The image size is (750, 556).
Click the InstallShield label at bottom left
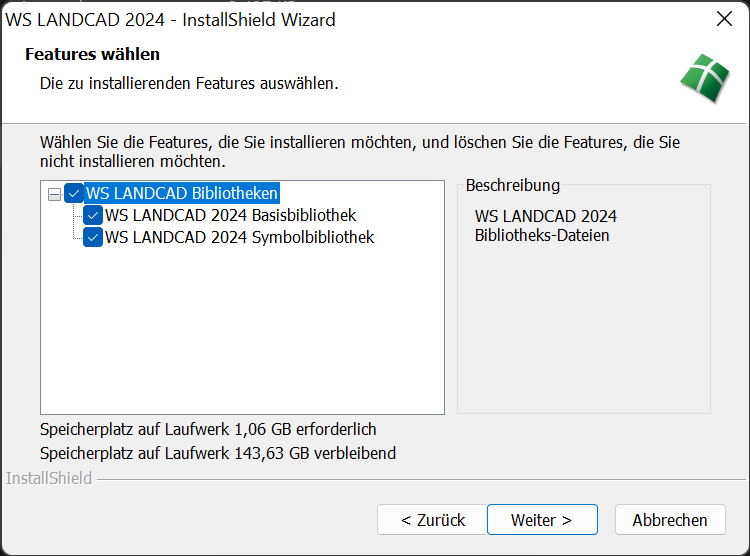click(x=49, y=478)
